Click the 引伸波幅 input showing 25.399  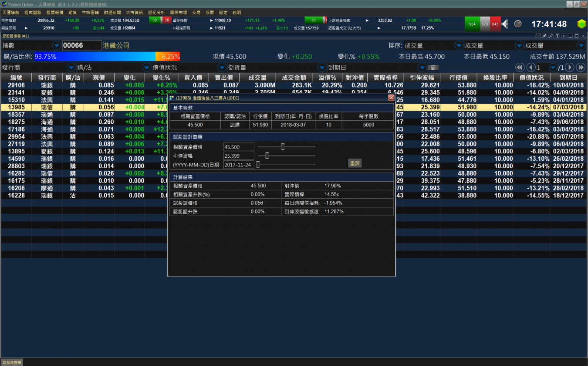pos(239,156)
